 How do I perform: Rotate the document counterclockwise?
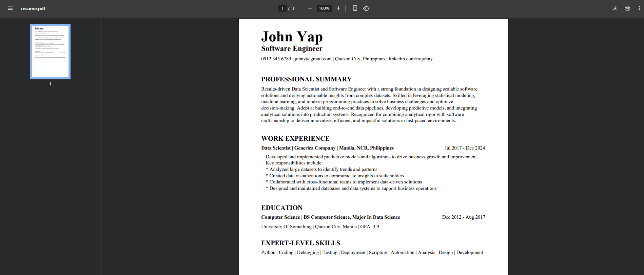click(366, 8)
